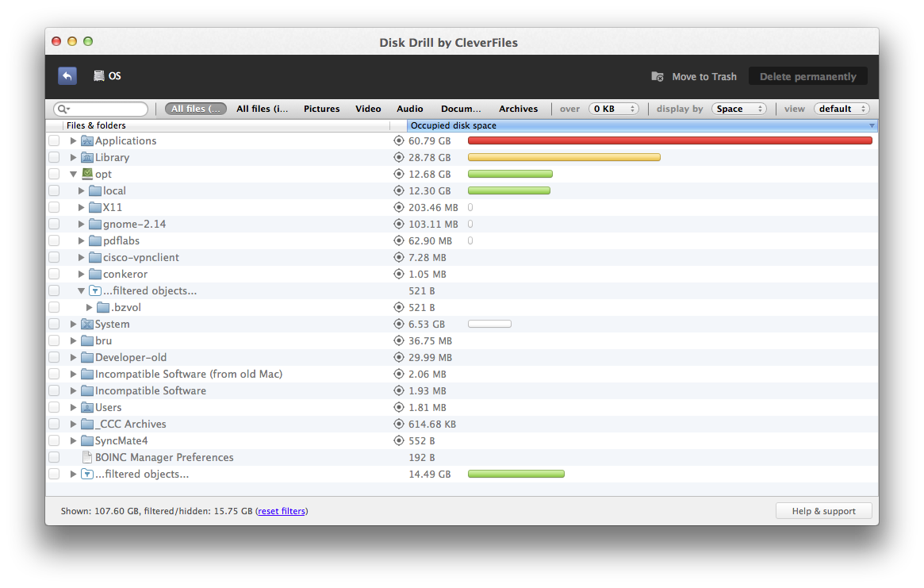Screen dimensions: 924x588
Task: Open the Applications folder icon
Action: click(x=87, y=140)
